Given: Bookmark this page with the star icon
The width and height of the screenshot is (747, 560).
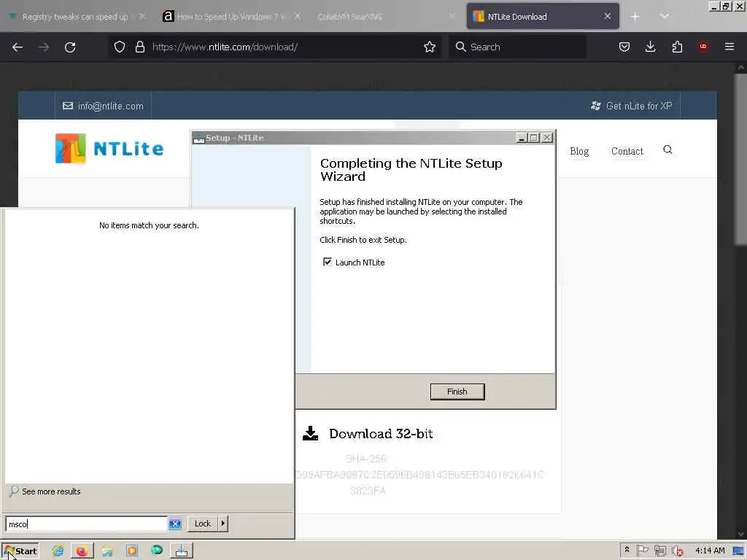Looking at the screenshot, I should tap(430, 47).
